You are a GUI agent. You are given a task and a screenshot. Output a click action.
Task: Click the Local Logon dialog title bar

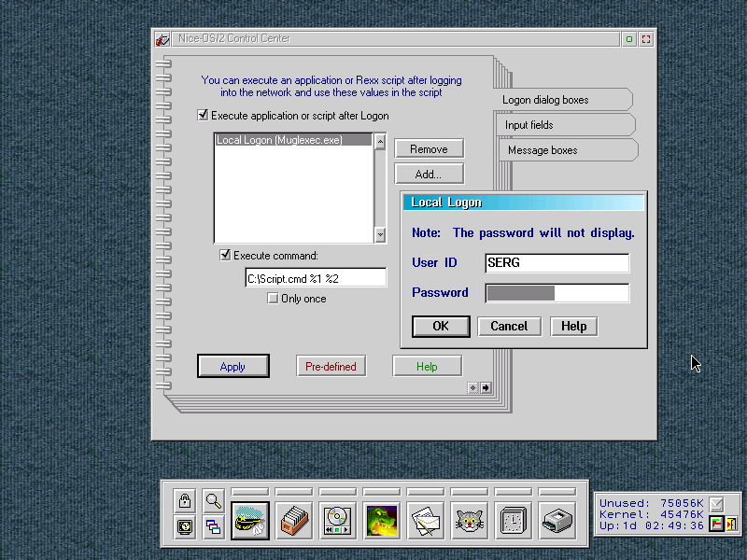tap(524, 203)
